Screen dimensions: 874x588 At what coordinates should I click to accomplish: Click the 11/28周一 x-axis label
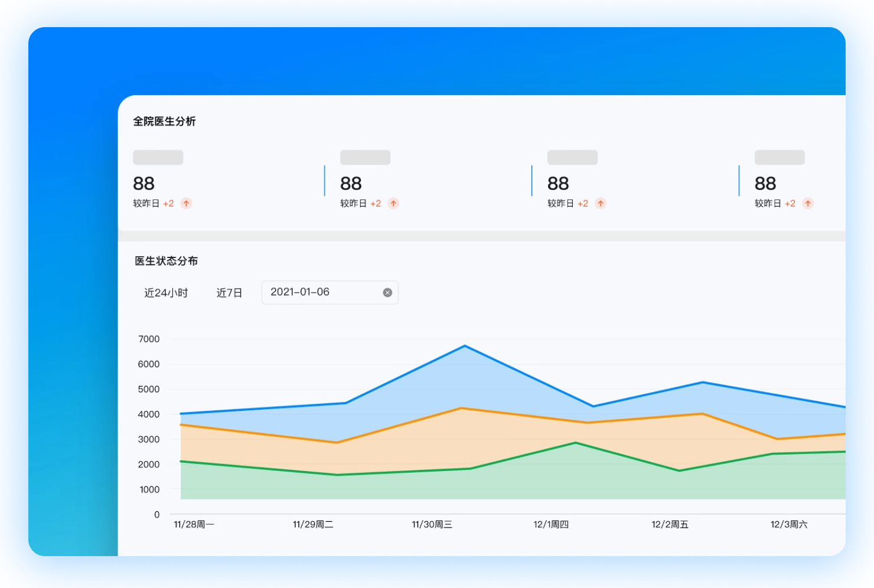(194, 524)
